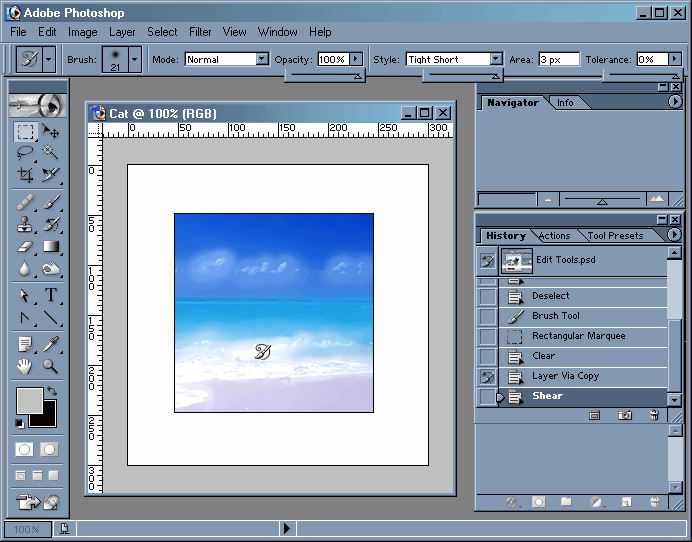Viewport: 692px width, 542px height.
Task: Open the Brush preset picker arrow
Action: pos(134,59)
